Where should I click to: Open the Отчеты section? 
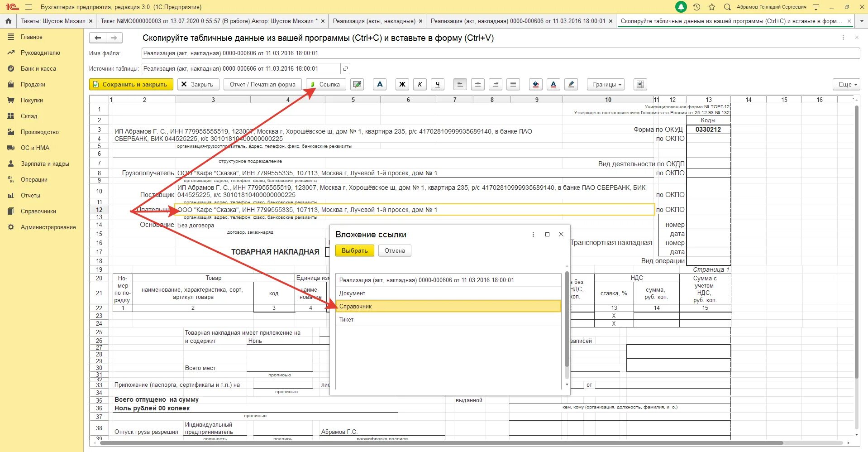tap(30, 195)
